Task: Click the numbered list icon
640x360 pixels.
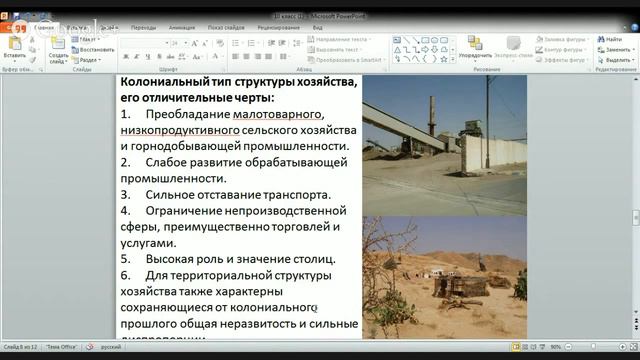Action: [251, 43]
